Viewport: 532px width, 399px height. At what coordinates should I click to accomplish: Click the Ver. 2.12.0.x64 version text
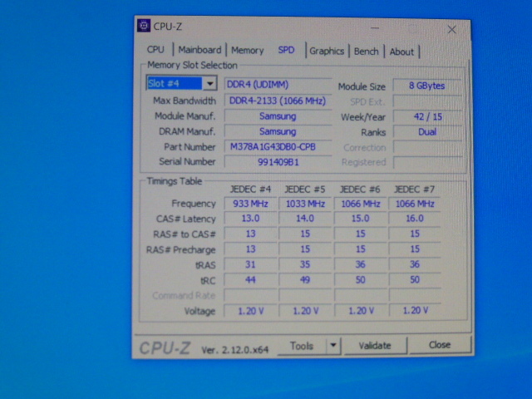[x=234, y=349]
